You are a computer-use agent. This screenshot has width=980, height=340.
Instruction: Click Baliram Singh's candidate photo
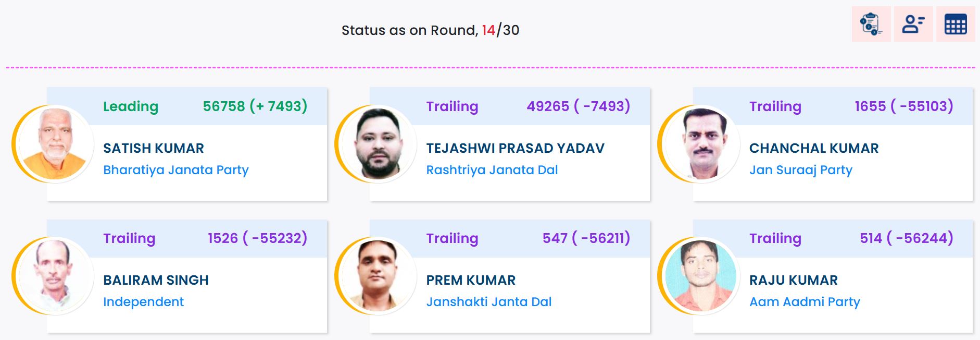[55, 276]
